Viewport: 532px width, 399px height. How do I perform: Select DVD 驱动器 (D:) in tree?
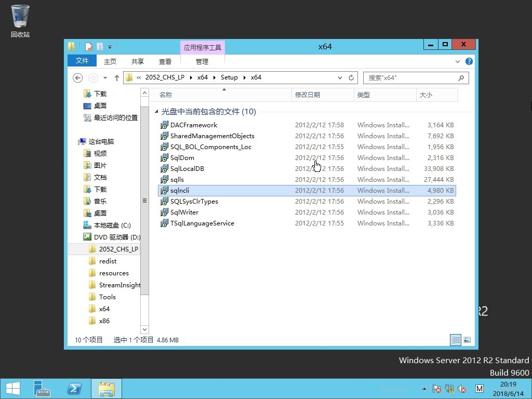pyautogui.click(x=112, y=237)
